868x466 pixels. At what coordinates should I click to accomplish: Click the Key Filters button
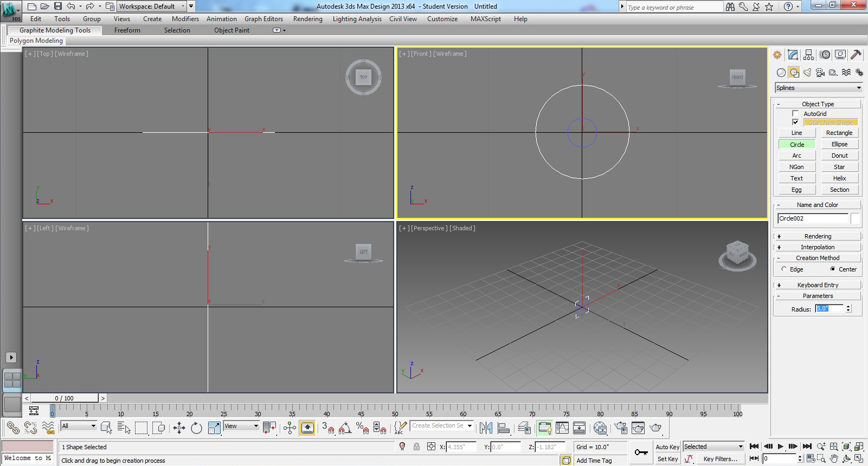point(721,459)
